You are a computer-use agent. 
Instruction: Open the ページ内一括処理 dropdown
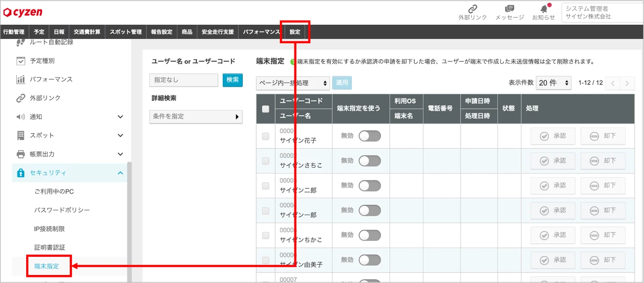tap(293, 83)
